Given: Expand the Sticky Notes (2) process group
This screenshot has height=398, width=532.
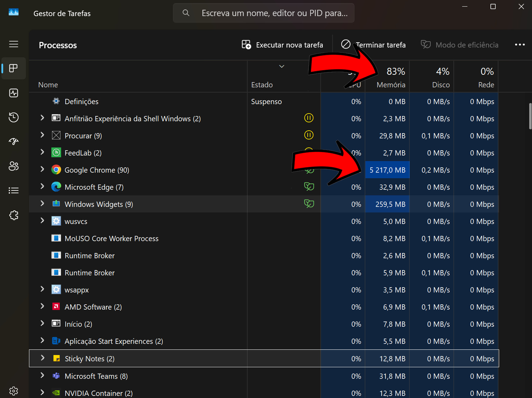Looking at the screenshot, I should tap(42, 358).
